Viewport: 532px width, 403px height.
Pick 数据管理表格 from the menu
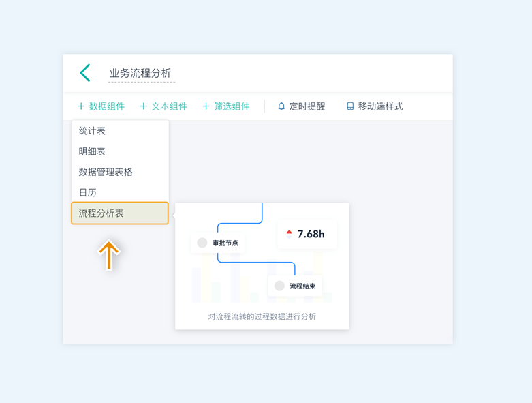[x=106, y=172]
